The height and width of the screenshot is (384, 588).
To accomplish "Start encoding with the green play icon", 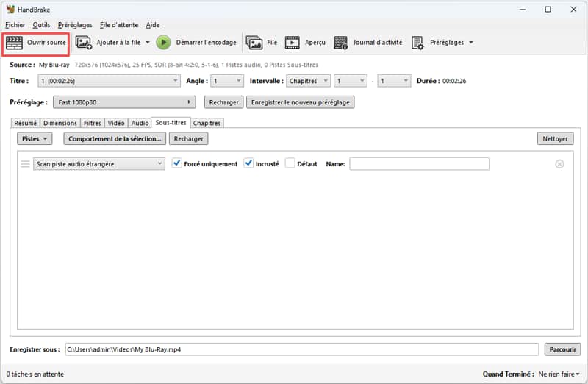I will [x=163, y=43].
